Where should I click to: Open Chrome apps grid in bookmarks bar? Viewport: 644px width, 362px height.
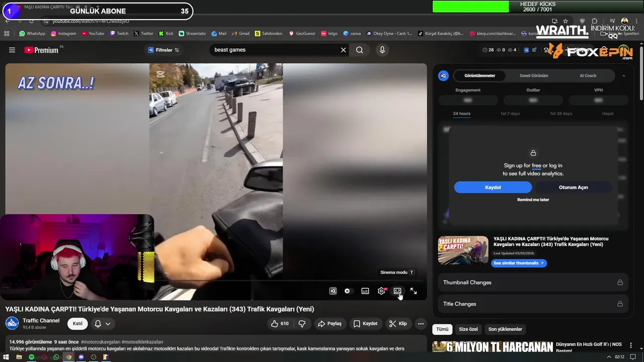coord(7,34)
